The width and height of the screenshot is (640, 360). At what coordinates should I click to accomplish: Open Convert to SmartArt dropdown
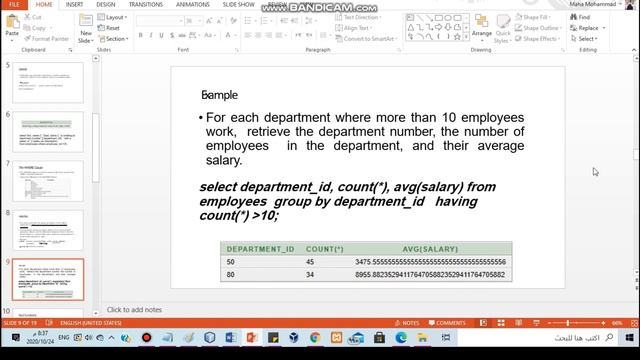click(367, 39)
